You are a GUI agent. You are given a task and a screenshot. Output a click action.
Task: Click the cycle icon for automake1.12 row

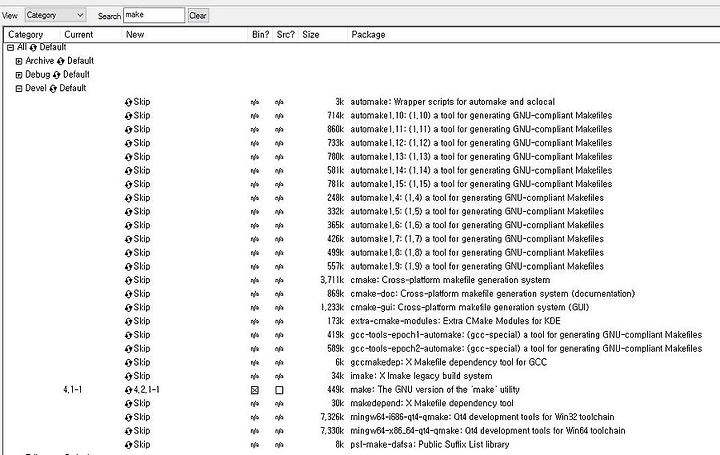pos(128,144)
